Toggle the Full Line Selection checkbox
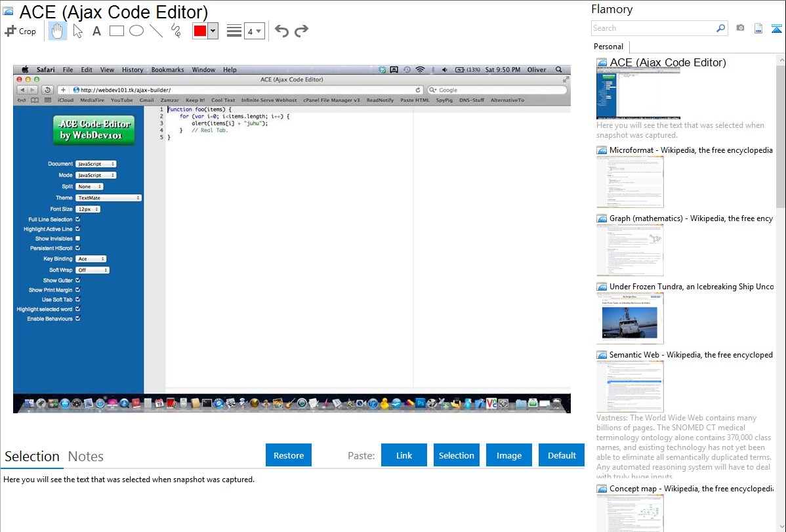The width and height of the screenshot is (786, 532). point(77,219)
